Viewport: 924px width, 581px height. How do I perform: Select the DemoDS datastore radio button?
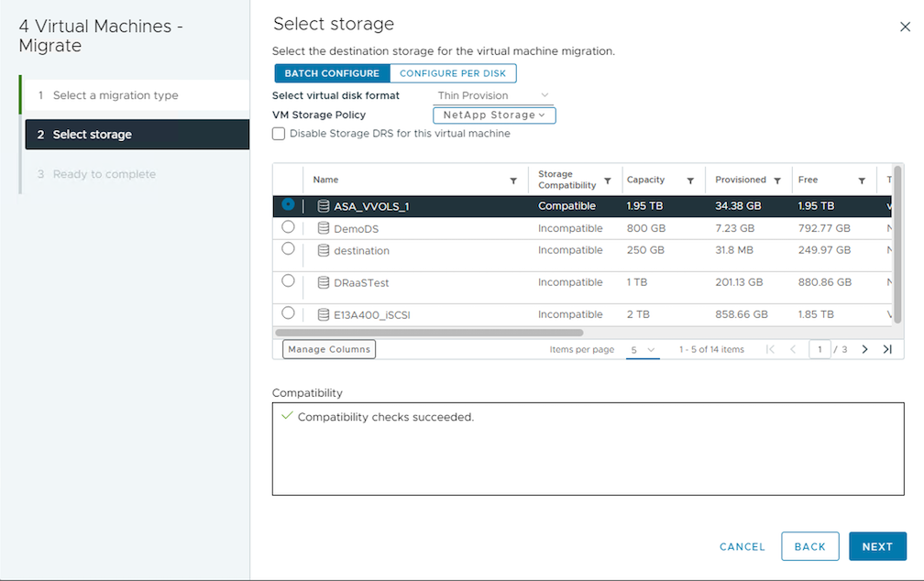tap(289, 226)
